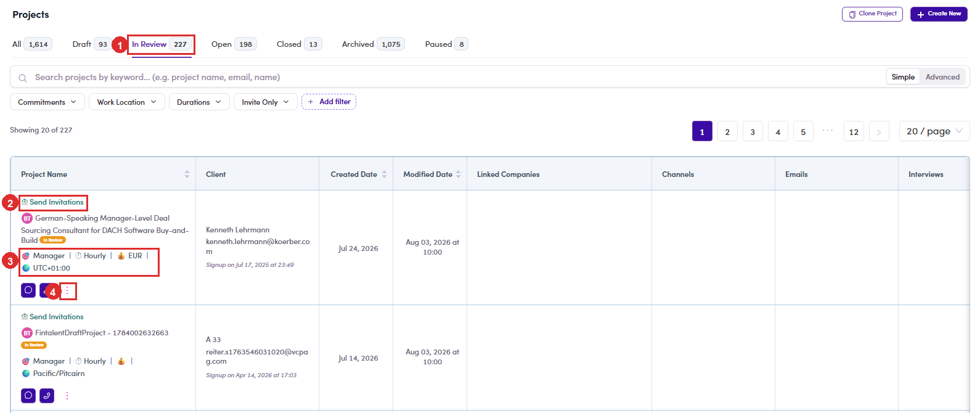Open three-dot menu for FintalentDraftProject
Screen dimensions: 980x413
pos(67,396)
